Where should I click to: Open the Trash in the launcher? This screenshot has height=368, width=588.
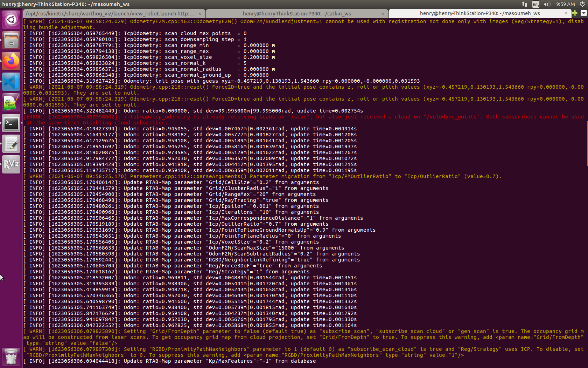(11, 356)
